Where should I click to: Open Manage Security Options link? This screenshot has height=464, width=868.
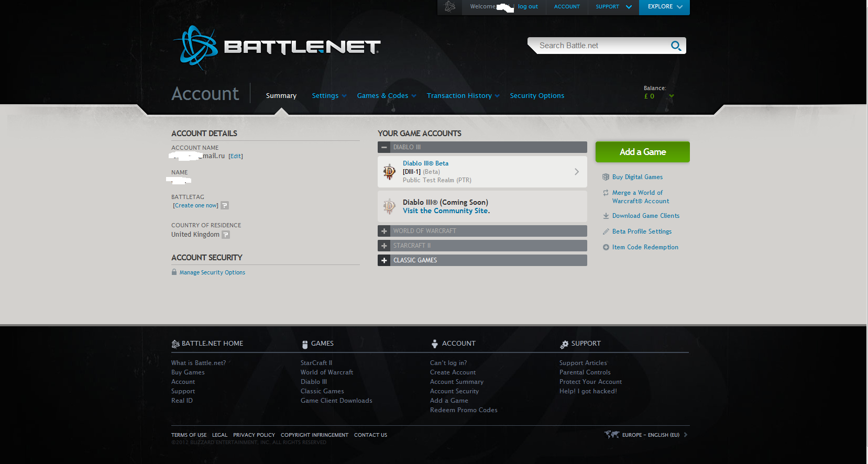pos(212,272)
